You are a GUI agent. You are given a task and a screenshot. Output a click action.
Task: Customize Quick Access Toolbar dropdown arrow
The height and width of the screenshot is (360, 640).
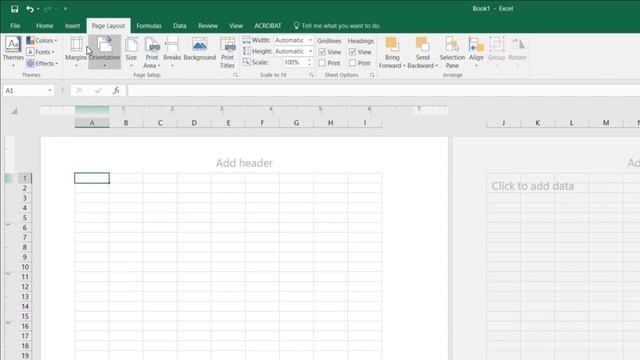tap(65, 9)
